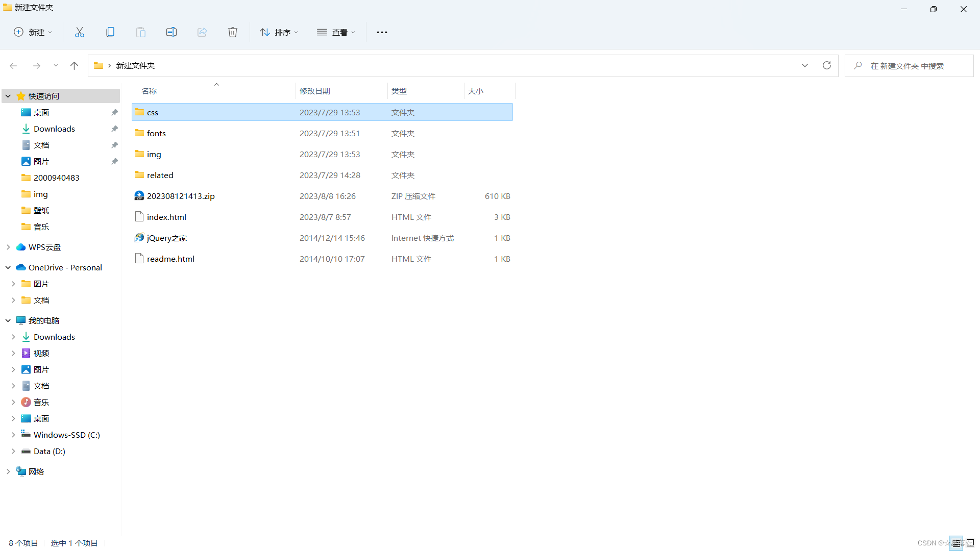Select the index.html file
The width and height of the screenshot is (980, 551).
166,217
